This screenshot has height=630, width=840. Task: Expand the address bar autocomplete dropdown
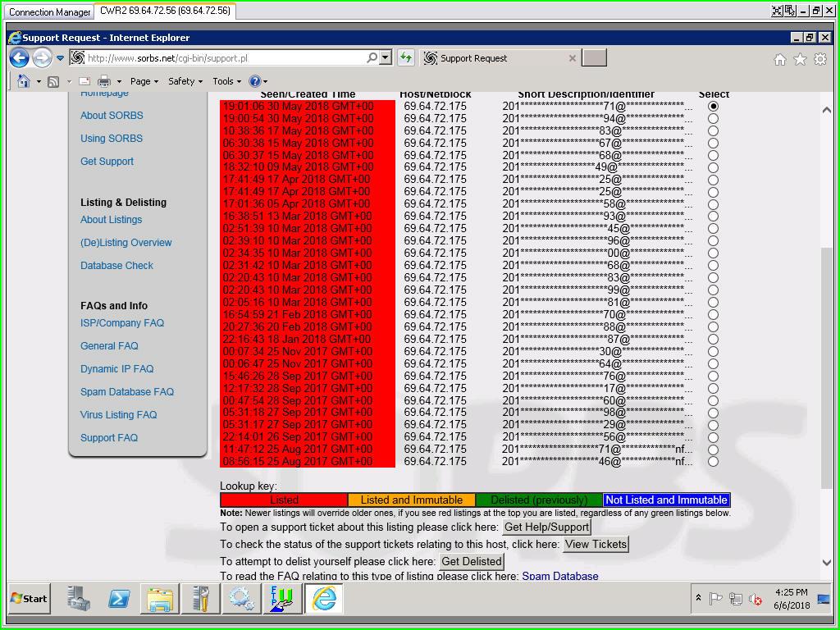coord(386,58)
